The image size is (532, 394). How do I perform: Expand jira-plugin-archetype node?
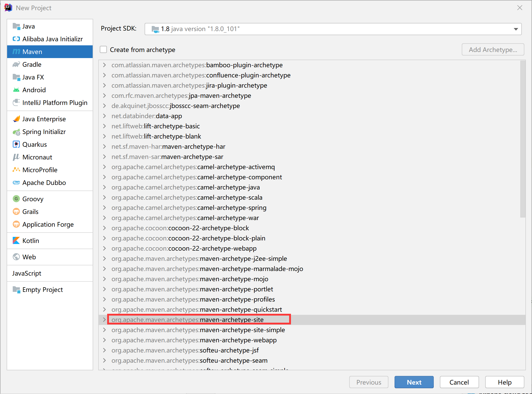104,85
